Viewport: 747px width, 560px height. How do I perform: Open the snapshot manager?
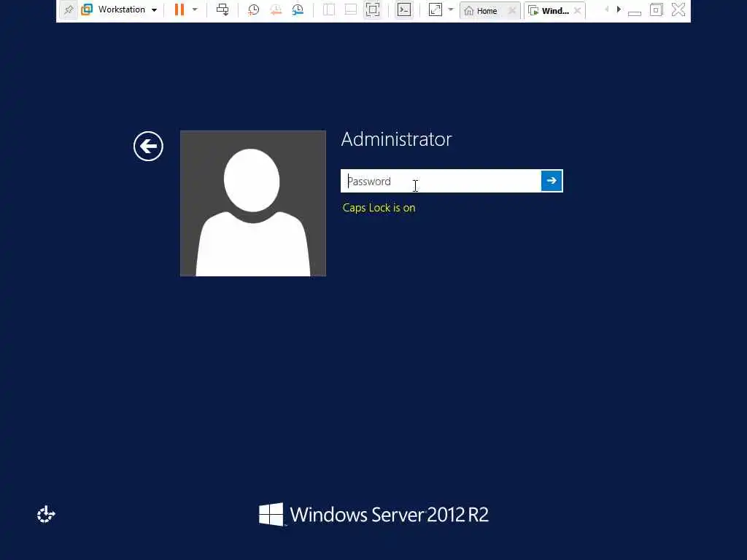pos(298,9)
